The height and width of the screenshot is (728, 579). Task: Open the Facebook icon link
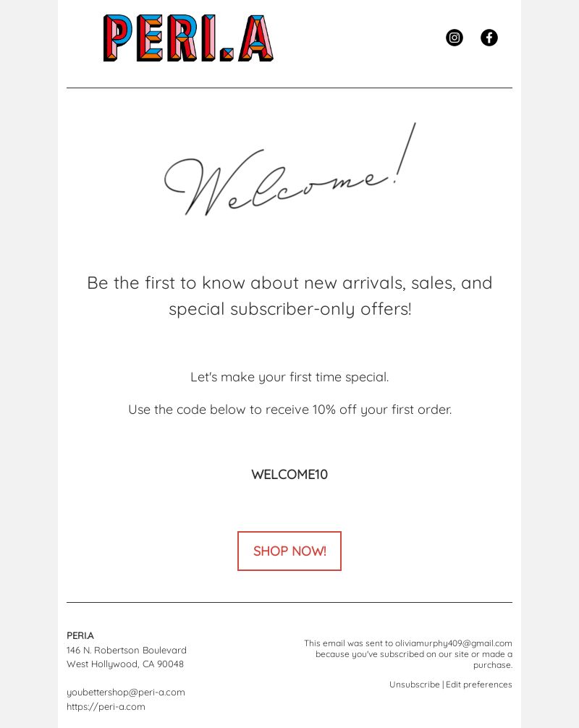pyautogui.click(x=489, y=38)
